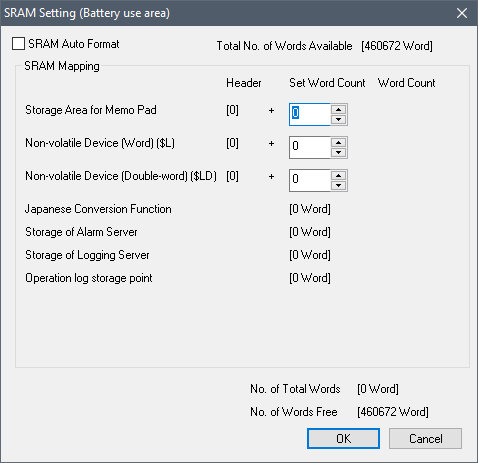Click the [0] header value for Memo Pad
This screenshot has width=478, height=463.
coord(232,110)
